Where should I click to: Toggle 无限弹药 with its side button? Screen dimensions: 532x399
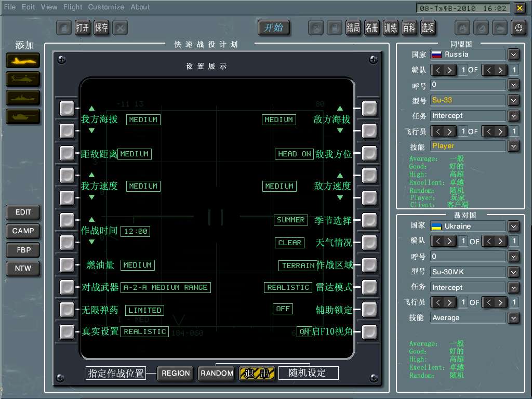click(67, 310)
